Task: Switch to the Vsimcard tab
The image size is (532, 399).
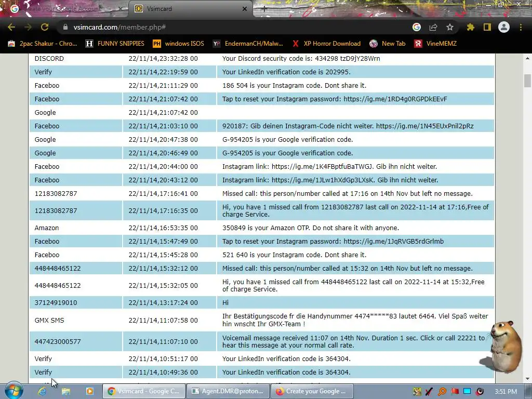Action: pyautogui.click(x=190, y=9)
